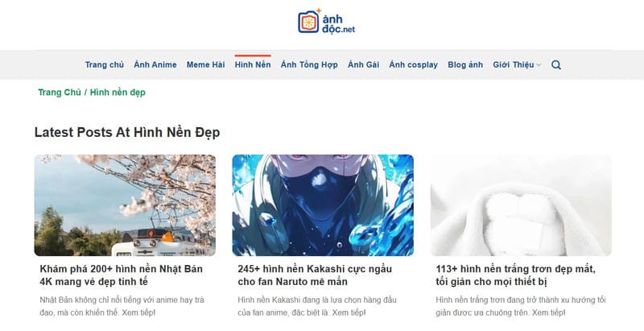Image resolution: width=644 pixels, height=331 pixels.
Task: Open the Ảnh cosplay menu item
Action: pyautogui.click(x=414, y=65)
